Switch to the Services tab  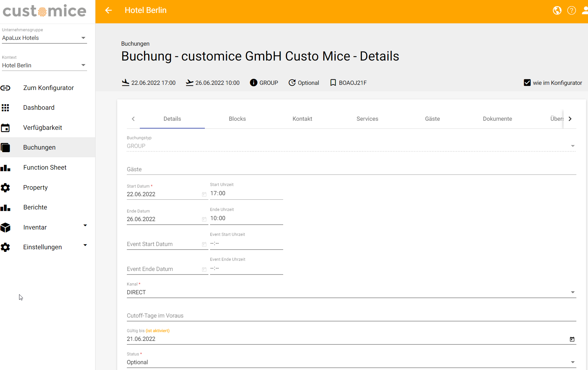367,119
